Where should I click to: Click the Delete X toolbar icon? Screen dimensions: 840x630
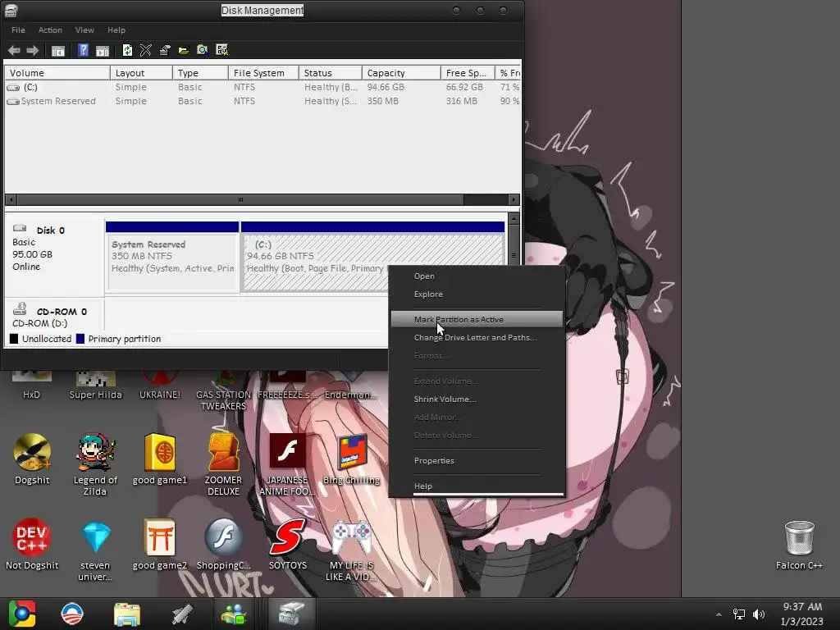146,50
